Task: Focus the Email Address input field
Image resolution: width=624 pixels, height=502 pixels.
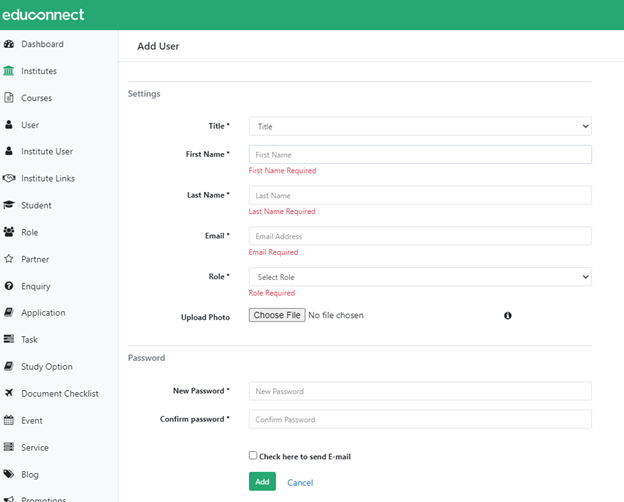Action: (420, 236)
